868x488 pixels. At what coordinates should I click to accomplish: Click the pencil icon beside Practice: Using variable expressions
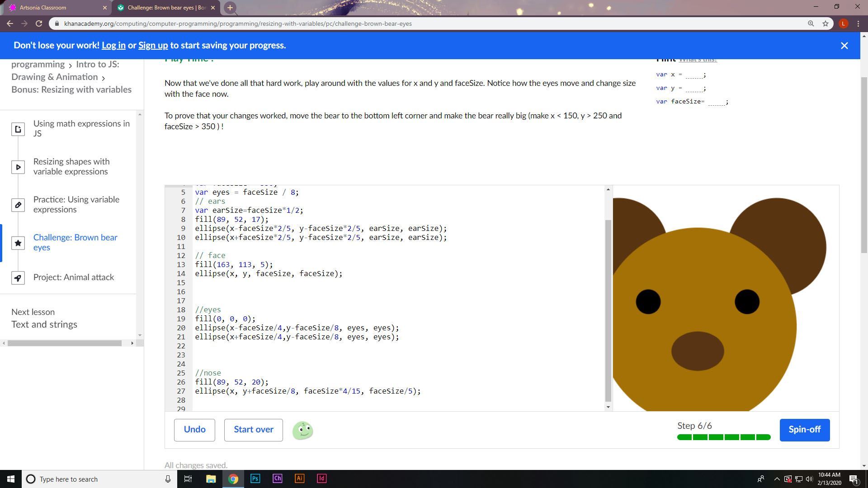[18, 205]
